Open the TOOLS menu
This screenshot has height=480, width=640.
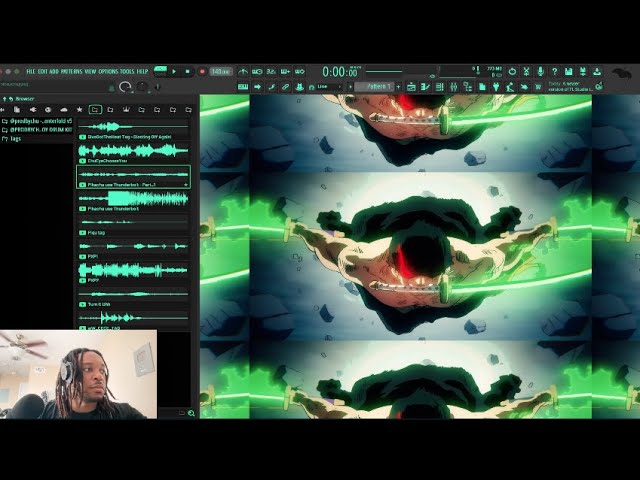tap(127, 71)
